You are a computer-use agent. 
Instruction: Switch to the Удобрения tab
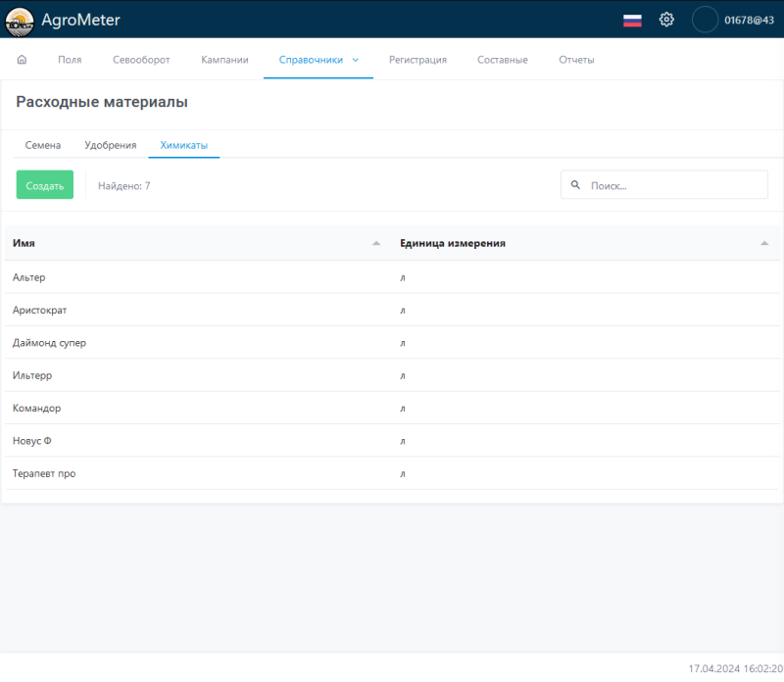pyautogui.click(x=111, y=145)
